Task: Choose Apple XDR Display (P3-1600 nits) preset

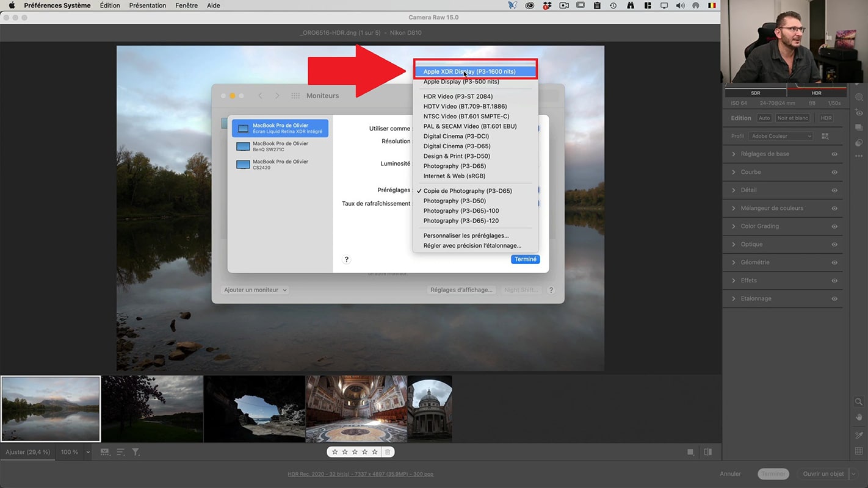Action: point(475,71)
